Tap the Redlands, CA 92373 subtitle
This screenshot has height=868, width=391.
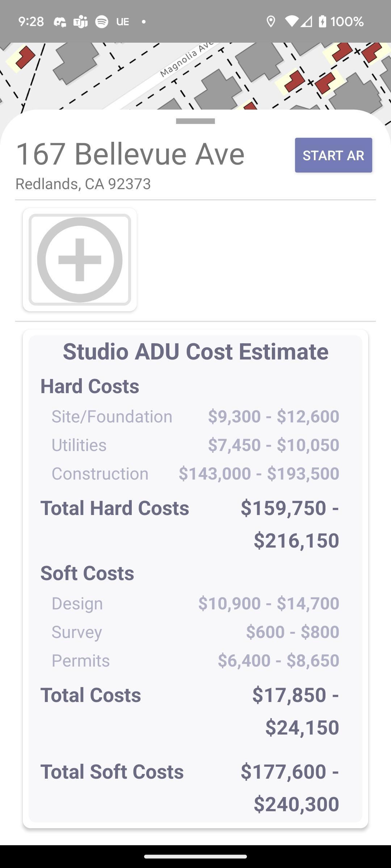pyautogui.click(x=83, y=184)
